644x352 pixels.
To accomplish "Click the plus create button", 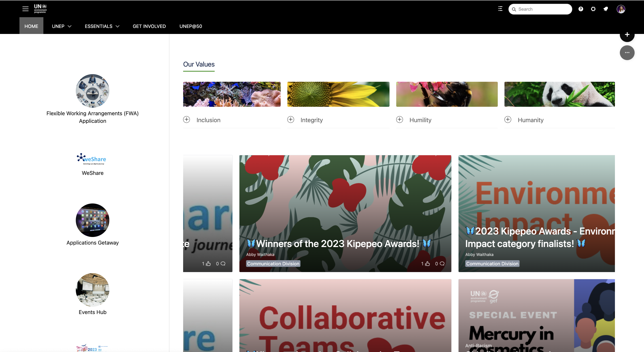I will (x=627, y=35).
